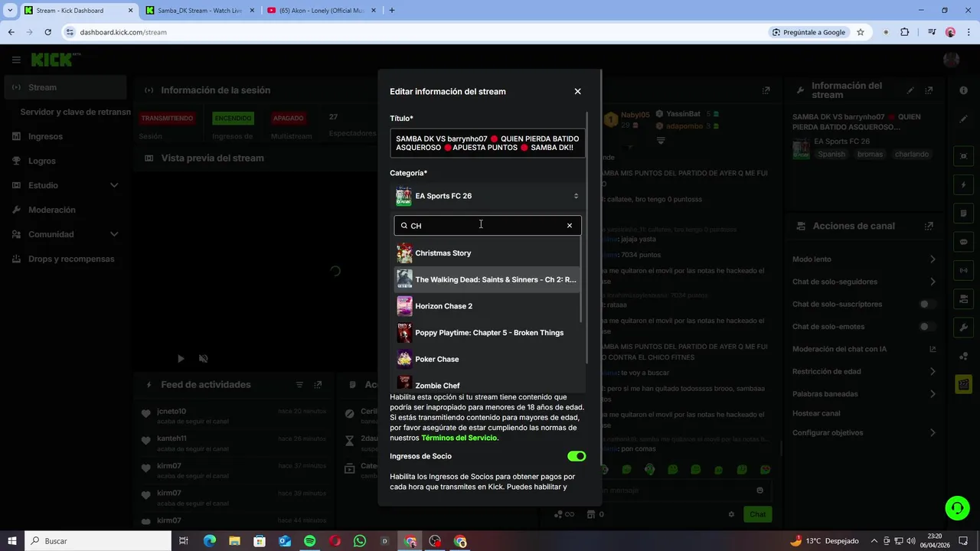Select Poppy Playtime: Chapter 5 result
The image size is (980, 551).
coord(487,333)
